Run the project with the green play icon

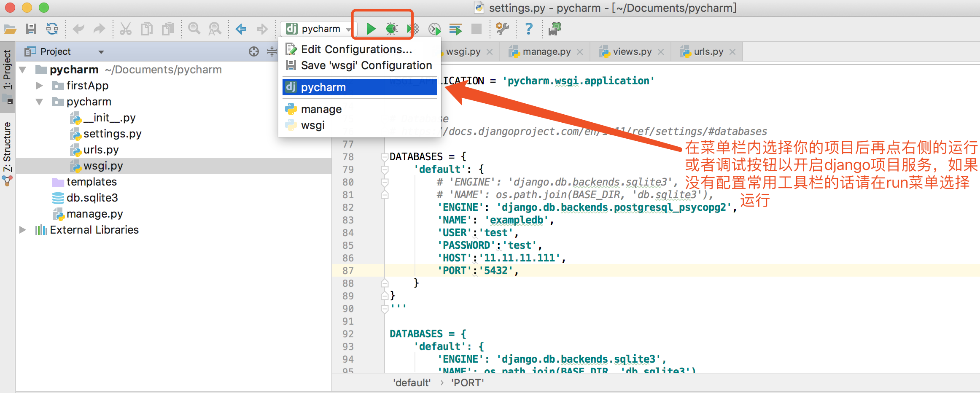(x=371, y=29)
